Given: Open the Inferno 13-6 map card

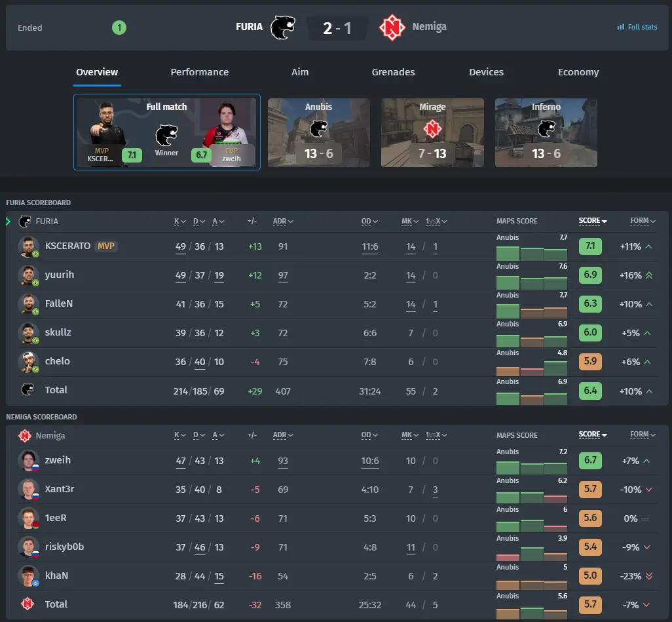Looking at the screenshot, I should 546,132.
